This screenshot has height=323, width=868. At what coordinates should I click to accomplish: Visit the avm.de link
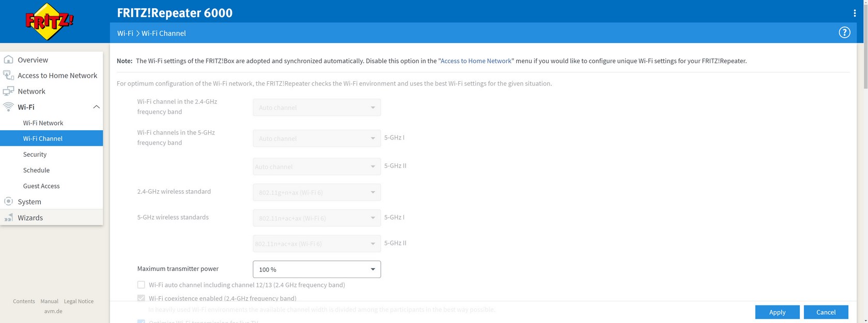[x=53, y=311]
